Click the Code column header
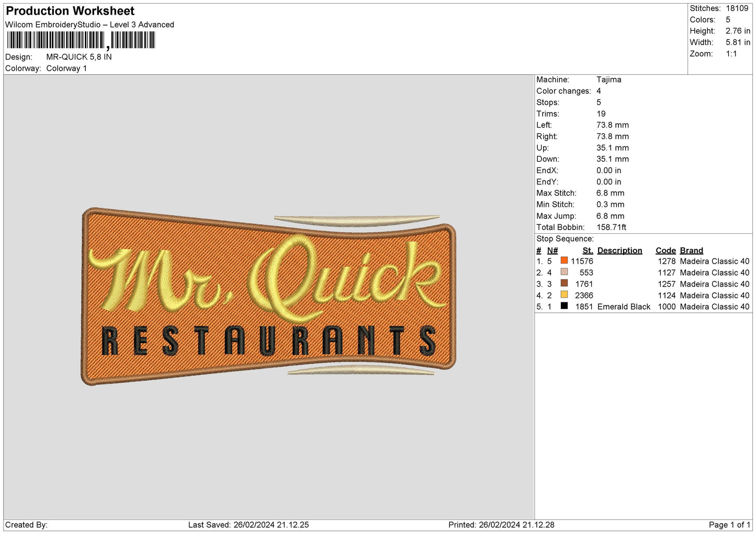Viewport: 756px width, 534px height. coord(665,251)
